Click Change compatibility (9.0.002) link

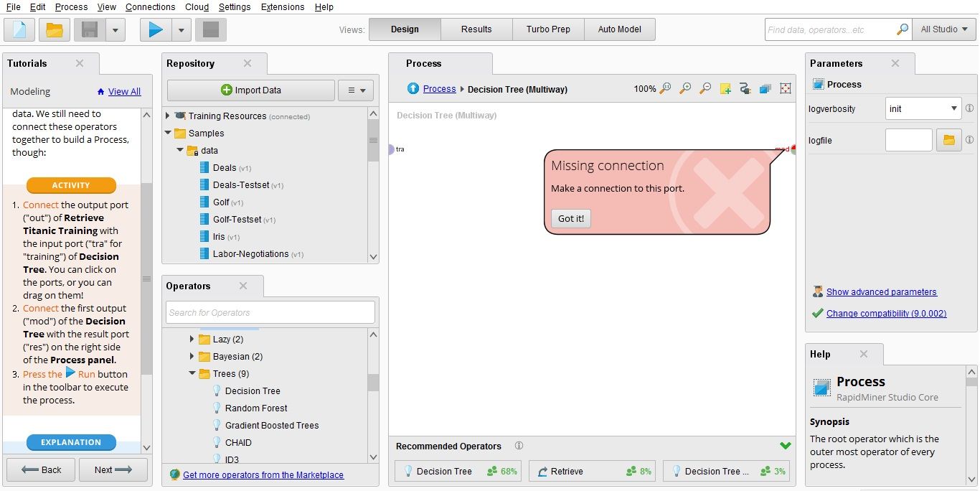point(886,314)
